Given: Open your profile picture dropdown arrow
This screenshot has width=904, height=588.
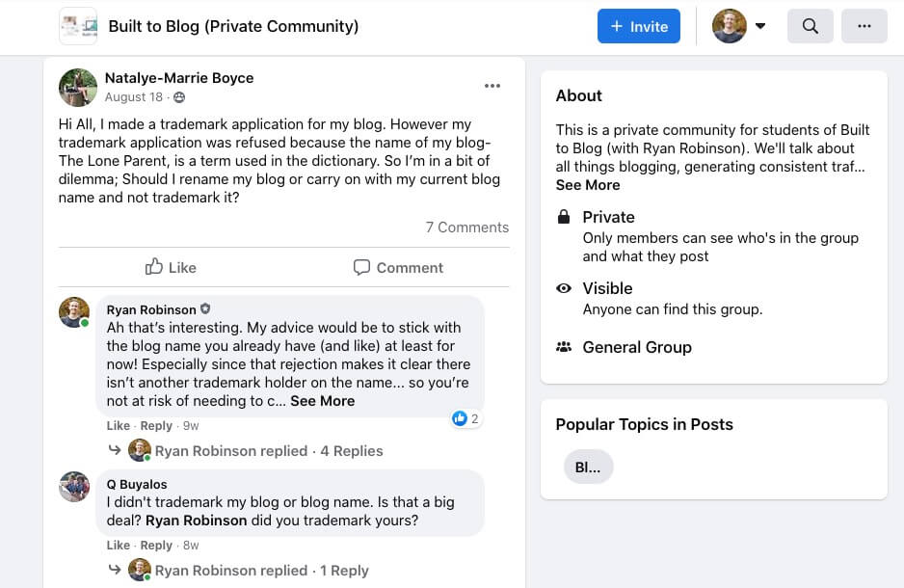Looking at the screenshot, I should coord(760,26).
